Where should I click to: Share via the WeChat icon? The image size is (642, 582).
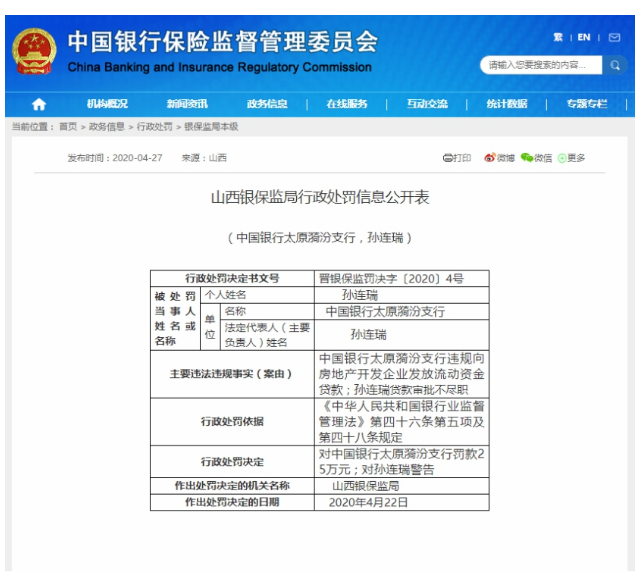click(x=527, y=158)
